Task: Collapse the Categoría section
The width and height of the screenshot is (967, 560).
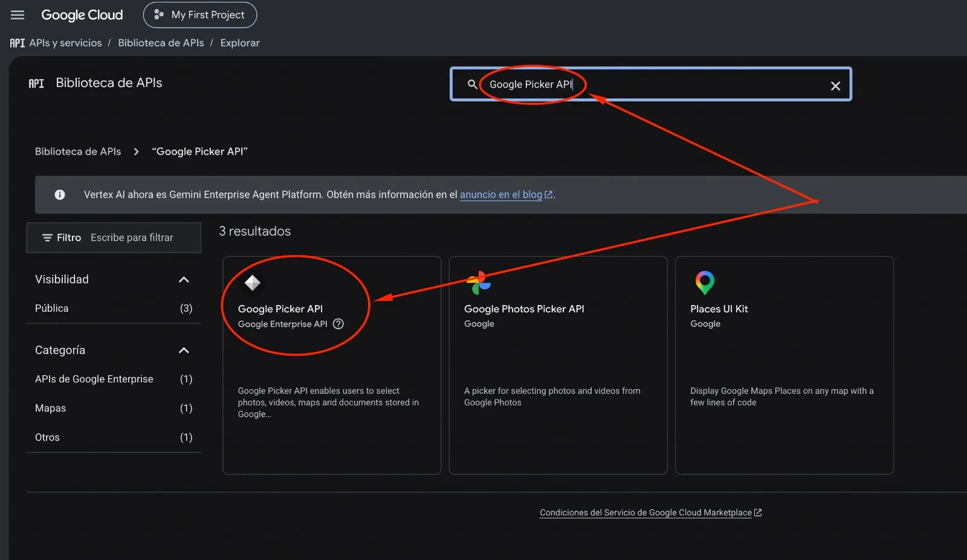Action: pos(184,350)
